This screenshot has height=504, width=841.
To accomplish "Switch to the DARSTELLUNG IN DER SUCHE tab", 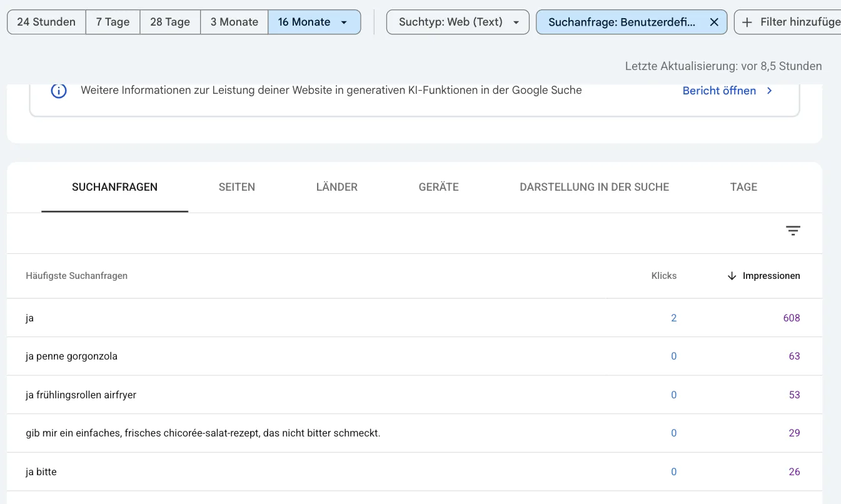I will (x=595, y=187).
